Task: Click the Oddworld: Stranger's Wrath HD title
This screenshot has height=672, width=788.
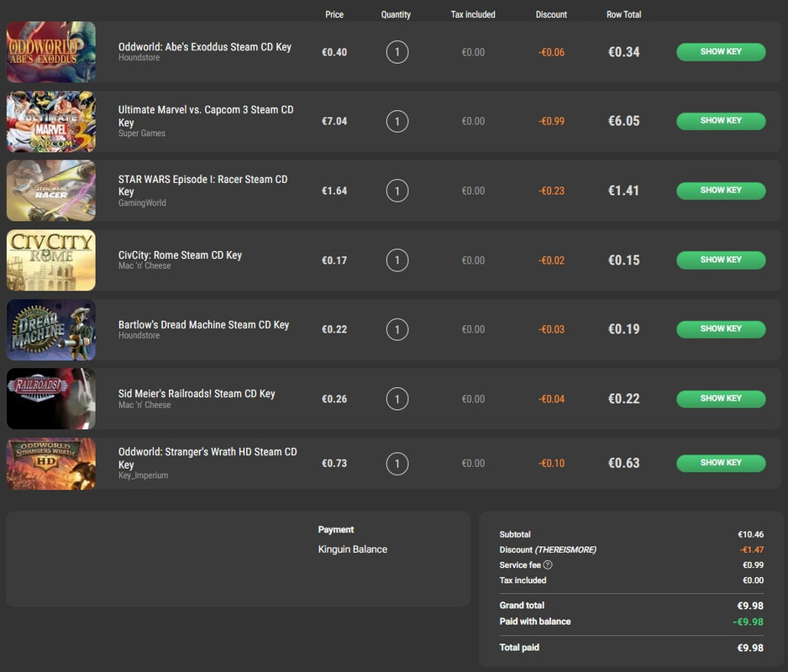Action: click(x=208, y=458)
